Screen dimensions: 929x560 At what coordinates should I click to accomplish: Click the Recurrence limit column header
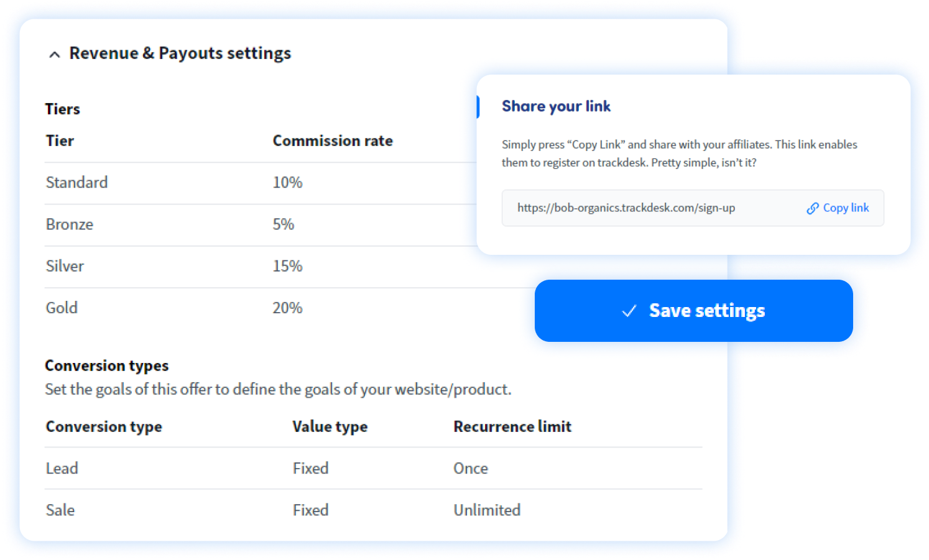pos(512,426)
